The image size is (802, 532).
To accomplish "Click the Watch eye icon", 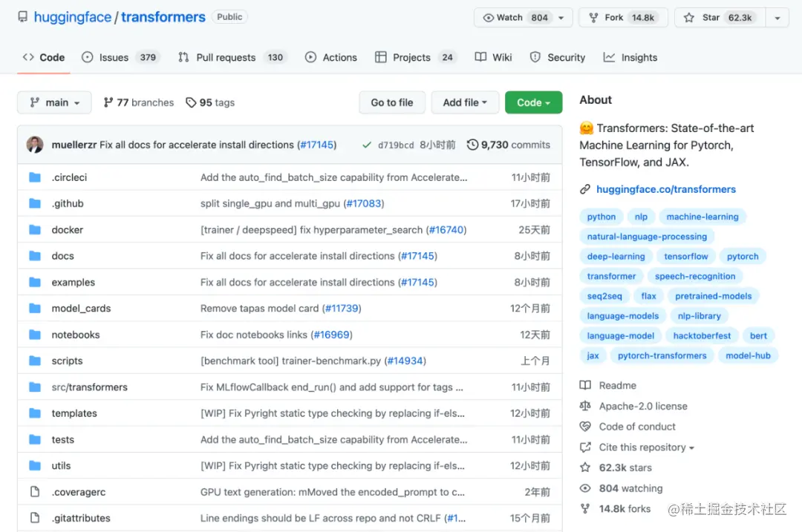I will pyautogui.click(x=488, y=18).
